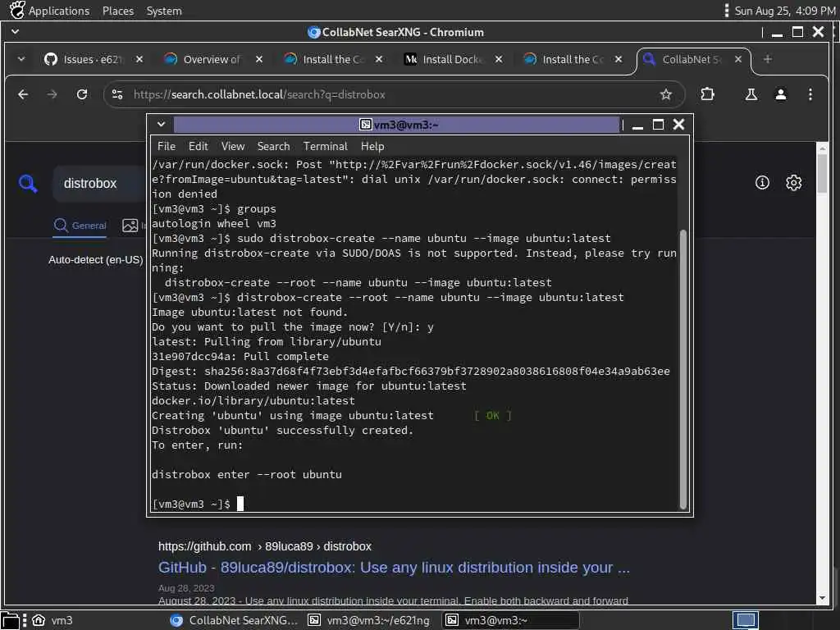Viewport: 840px width, 630px height.
Task: Open the SearXNG about info icon
Action: pos(762,183)
